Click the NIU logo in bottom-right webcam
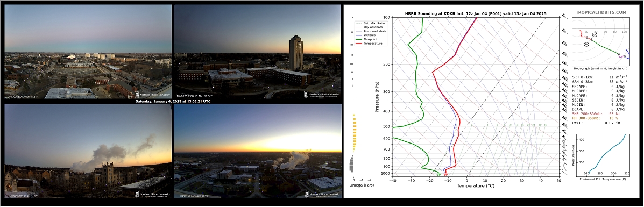644x207 pixels. coord(322,194)
